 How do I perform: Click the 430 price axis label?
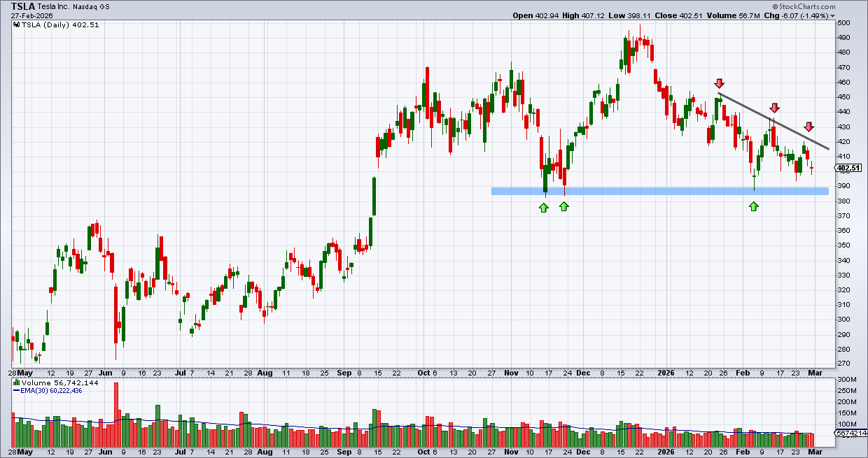844,127
